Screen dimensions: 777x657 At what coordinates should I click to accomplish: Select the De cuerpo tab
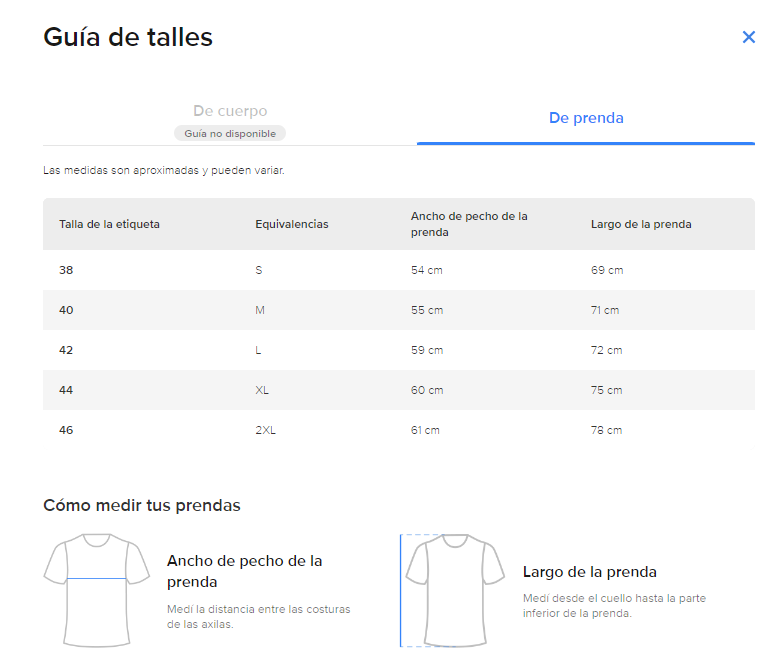click(x=230, y=111)
